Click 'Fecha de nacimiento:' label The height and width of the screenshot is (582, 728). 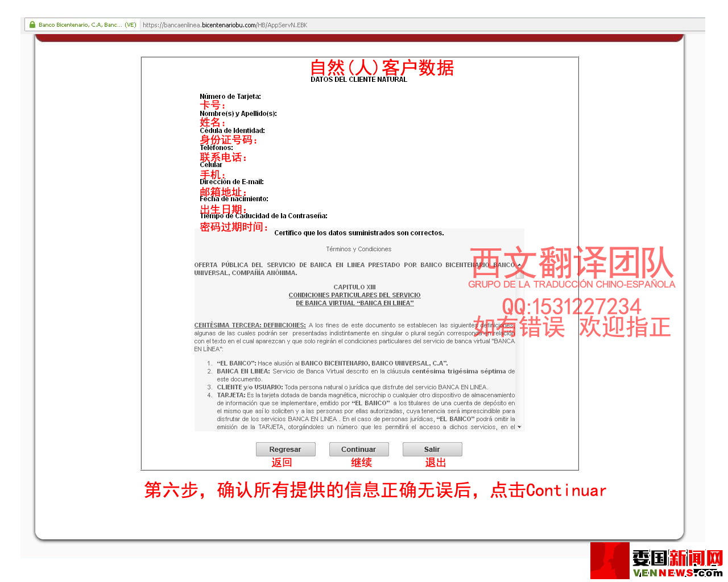click(x=234, y=199)
